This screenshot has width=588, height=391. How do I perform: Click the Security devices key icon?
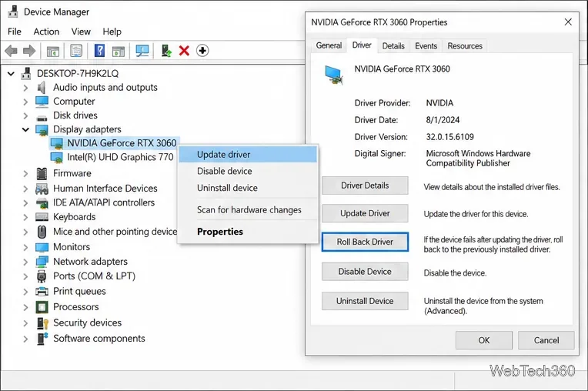coord(42,322)
